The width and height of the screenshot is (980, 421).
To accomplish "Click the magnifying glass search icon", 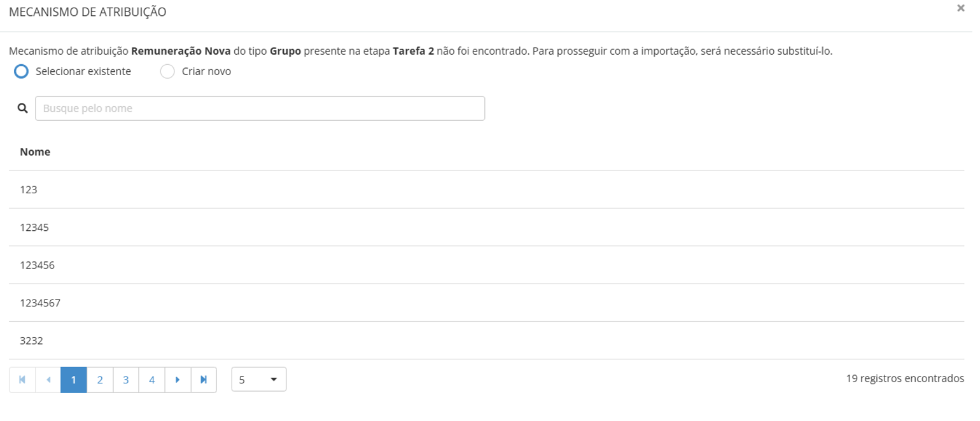I will coord(23,108).
